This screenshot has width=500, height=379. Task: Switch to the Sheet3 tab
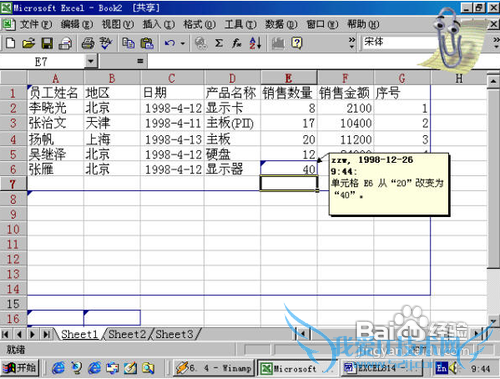pos(174,334)
